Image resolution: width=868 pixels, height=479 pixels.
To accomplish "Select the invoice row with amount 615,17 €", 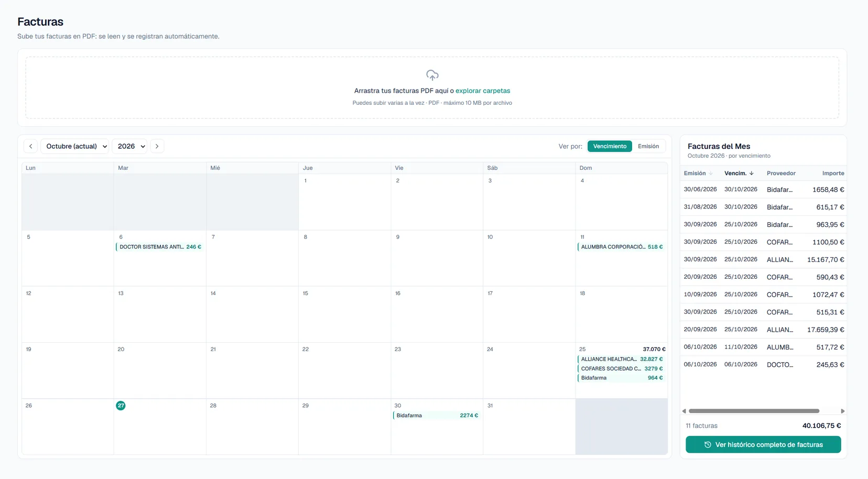I will coord(763,207).
